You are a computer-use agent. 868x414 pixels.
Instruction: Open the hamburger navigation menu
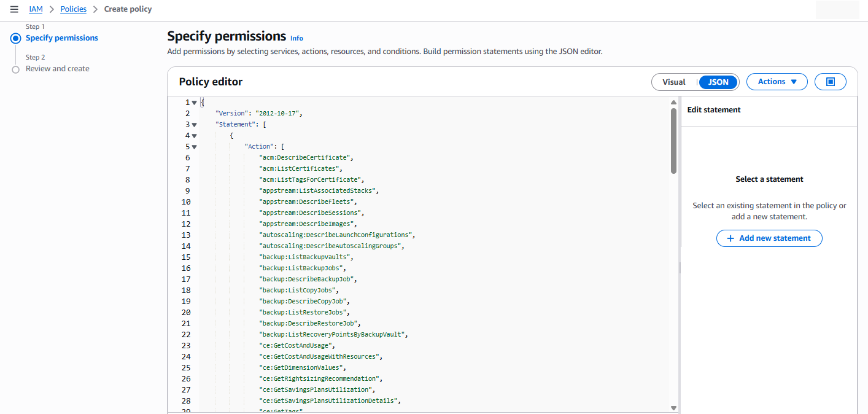click(14, 9)
